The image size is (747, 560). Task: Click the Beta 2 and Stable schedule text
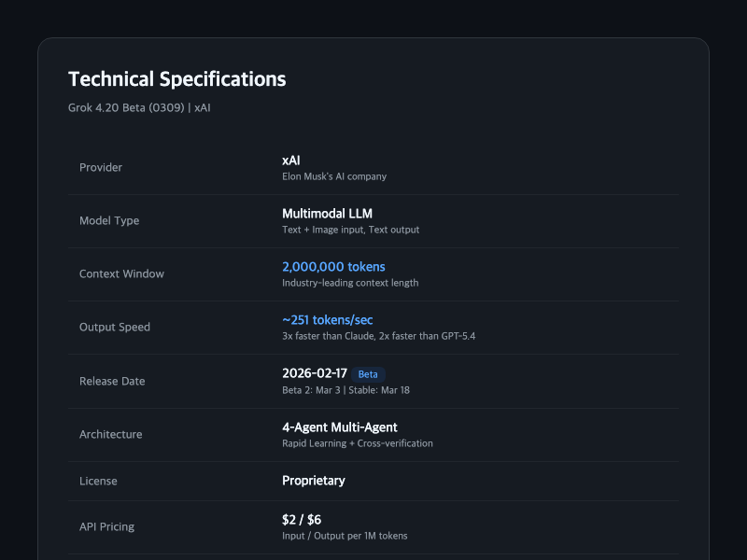click(345, 390)
